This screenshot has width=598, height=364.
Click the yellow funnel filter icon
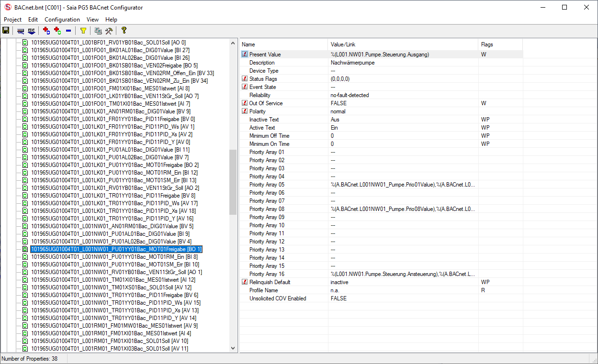[x=83, y=31]
